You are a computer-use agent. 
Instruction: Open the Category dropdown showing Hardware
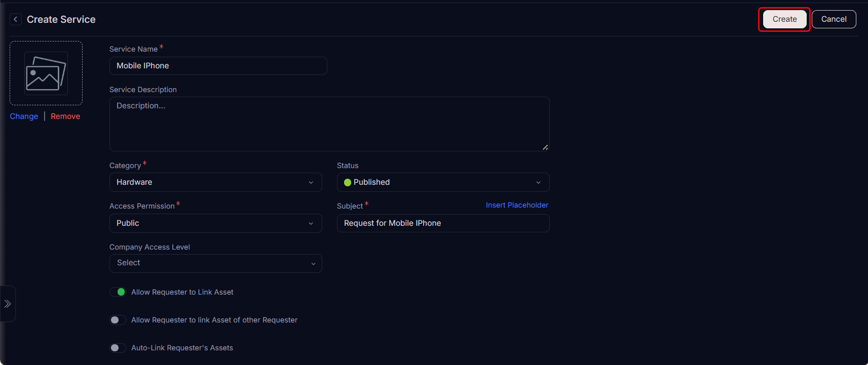(x=216, y=182)
